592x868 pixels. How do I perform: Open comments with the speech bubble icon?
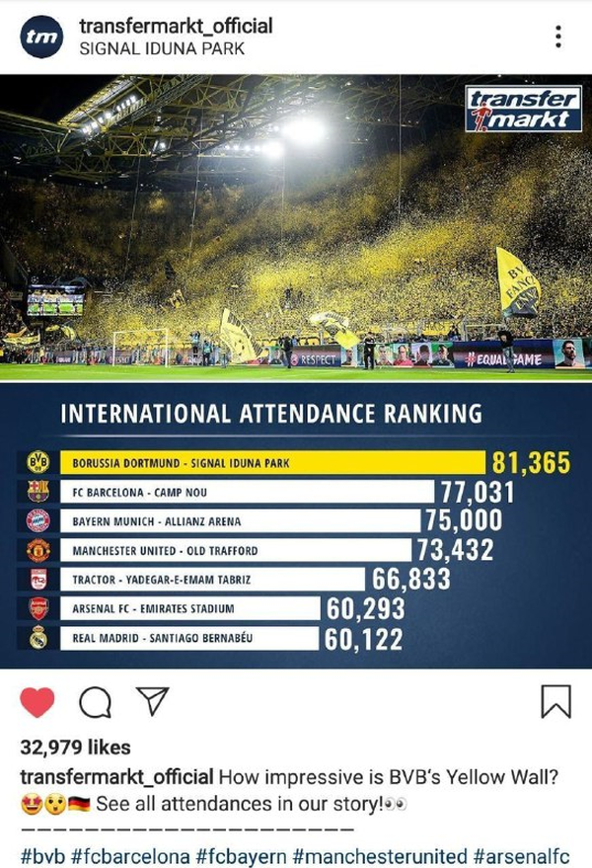[95, 701]
